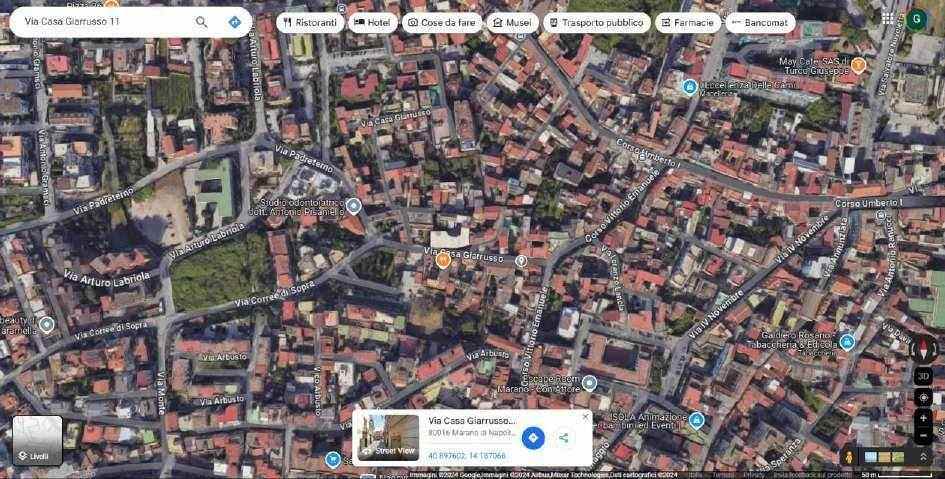Toggle the 3D map view
Image resolution: width=945 pixels, height=479 pixels.
coord(923,376)
